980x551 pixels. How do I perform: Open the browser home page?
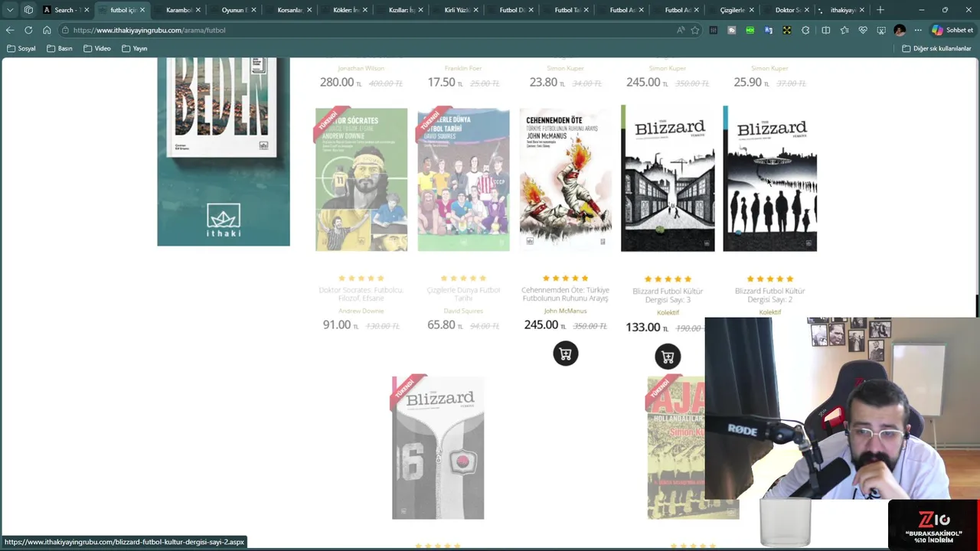point(47,30)
